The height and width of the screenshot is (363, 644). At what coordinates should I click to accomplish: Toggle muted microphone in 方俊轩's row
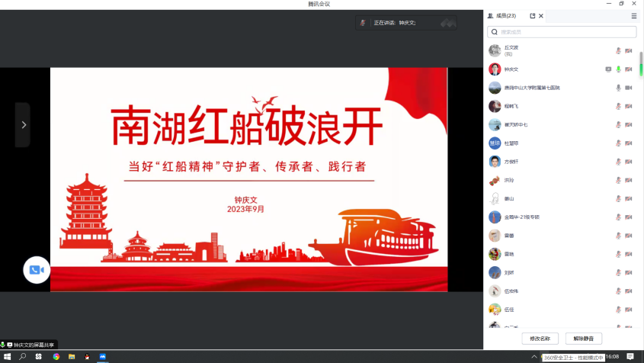pyautogui.click(x=618, y=162)
